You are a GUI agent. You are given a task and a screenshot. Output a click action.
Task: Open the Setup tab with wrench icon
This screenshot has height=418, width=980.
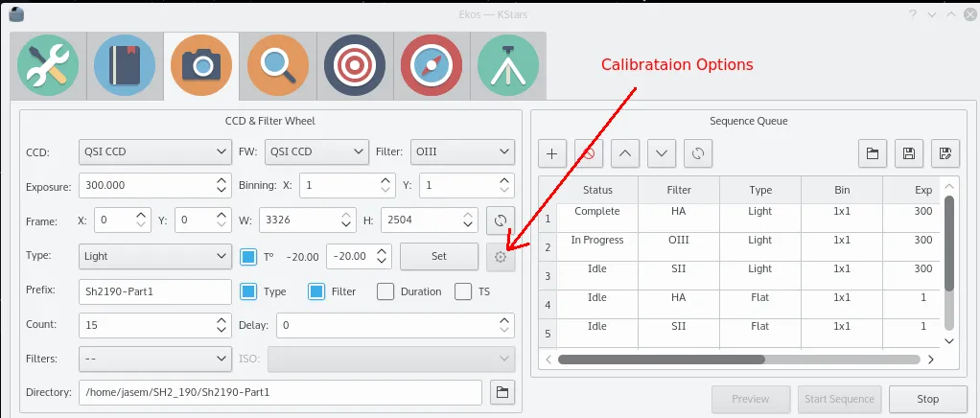(x=48, y=65)
